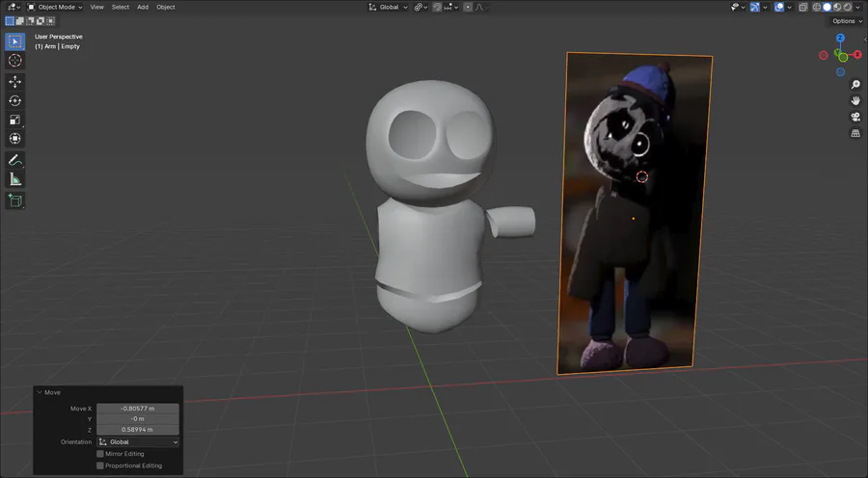The image size is (868, 478).
Task: Click the negative Z axis gizmo circle
Action: (840, 72)
